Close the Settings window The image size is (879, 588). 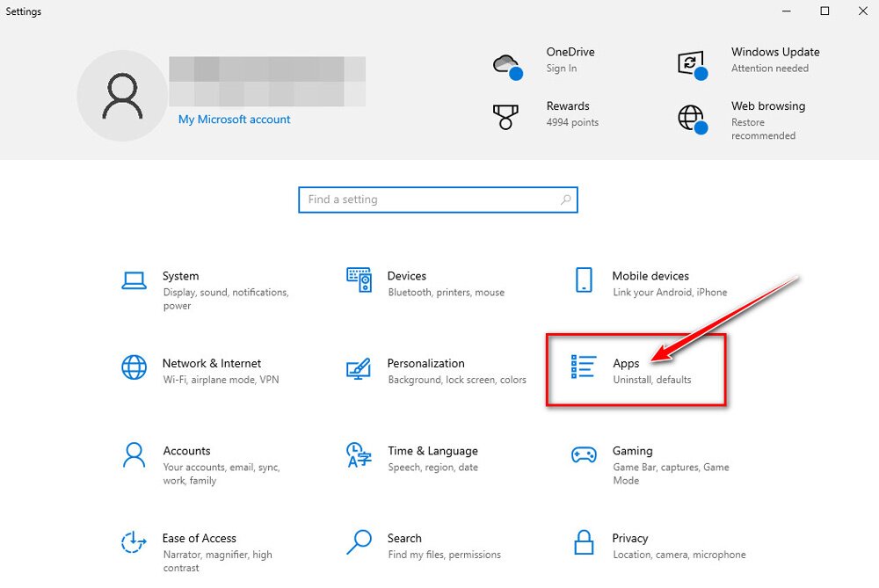[x=863, y=11]
